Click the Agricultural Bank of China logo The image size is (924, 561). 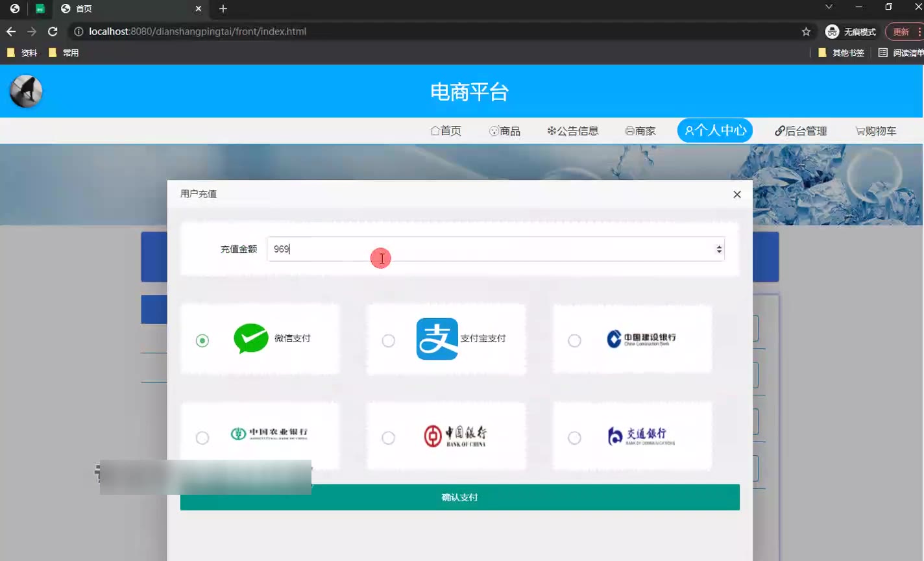click(x=269, y=433)
